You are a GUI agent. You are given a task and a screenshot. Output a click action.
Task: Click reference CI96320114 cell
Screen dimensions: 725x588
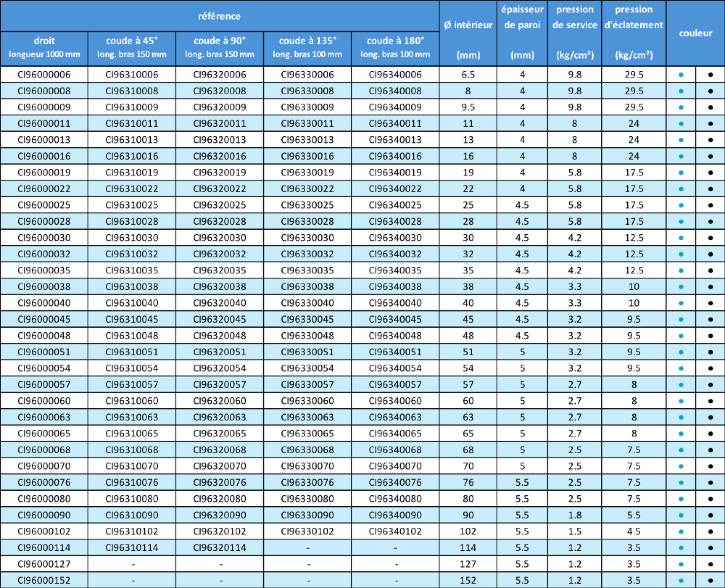(220, 548)
